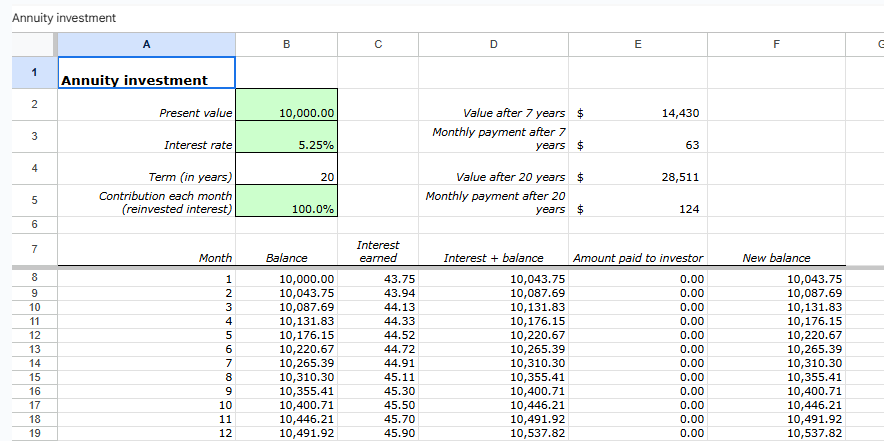The height and width of the screenshot is (441, 884).
Task: Click column A header
Action: pyautogui.click(x=146, y=44)
